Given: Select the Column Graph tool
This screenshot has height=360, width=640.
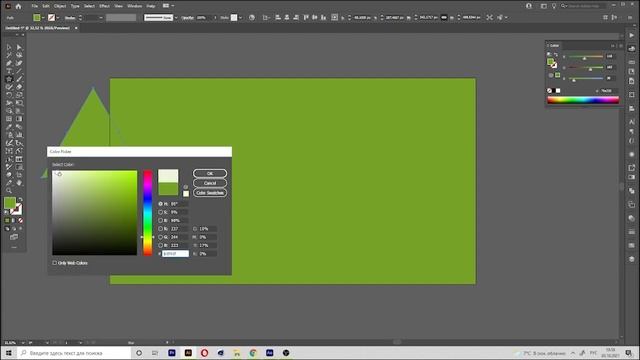Looking at the screenshot, I should point(19,135).
